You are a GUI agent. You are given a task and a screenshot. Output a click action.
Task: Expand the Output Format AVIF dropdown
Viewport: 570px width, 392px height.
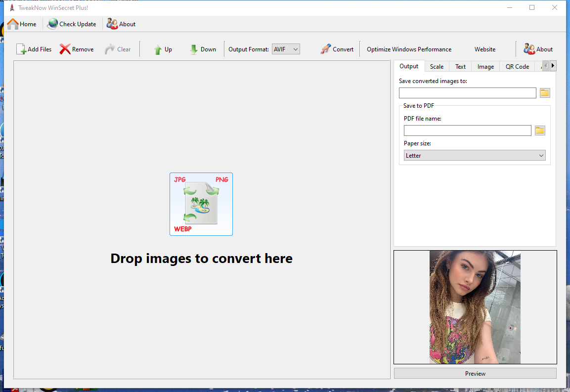click(286, 49)
